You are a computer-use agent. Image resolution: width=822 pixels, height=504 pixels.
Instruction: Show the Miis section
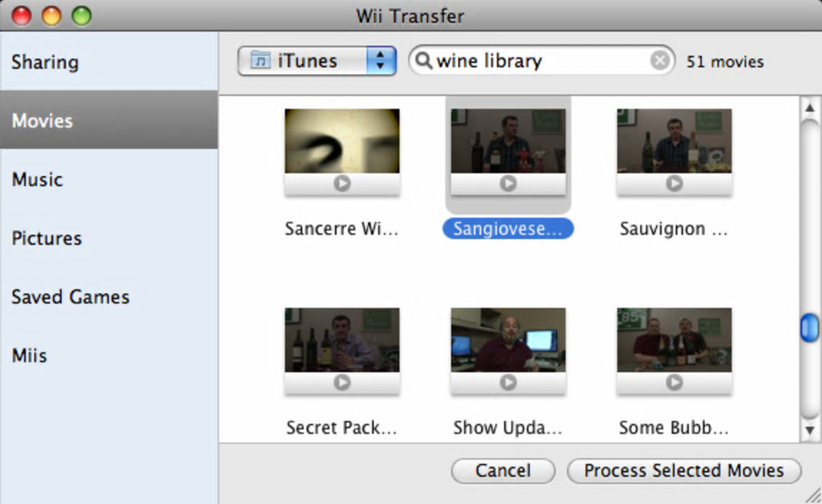pyautogui.click(x=109, y=355)
